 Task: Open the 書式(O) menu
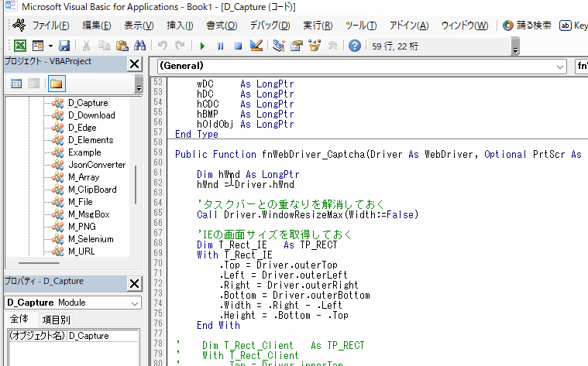[222, 26]
